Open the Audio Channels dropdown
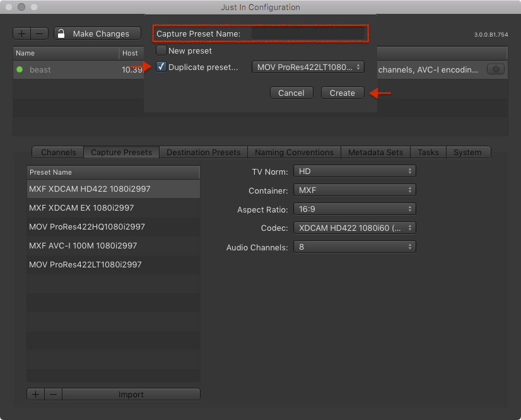Viewport: 521px width, 420px height. tap(354, 247)
